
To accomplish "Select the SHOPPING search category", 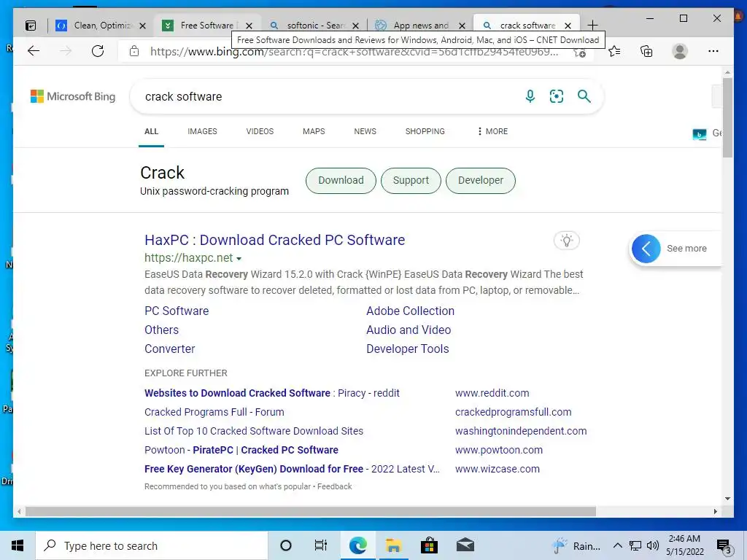I will (425, 131).
